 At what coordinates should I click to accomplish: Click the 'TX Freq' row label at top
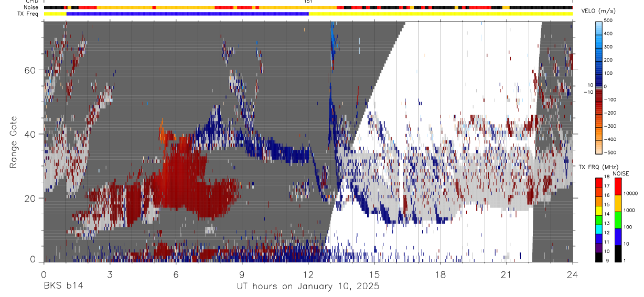tap(28, 14)
